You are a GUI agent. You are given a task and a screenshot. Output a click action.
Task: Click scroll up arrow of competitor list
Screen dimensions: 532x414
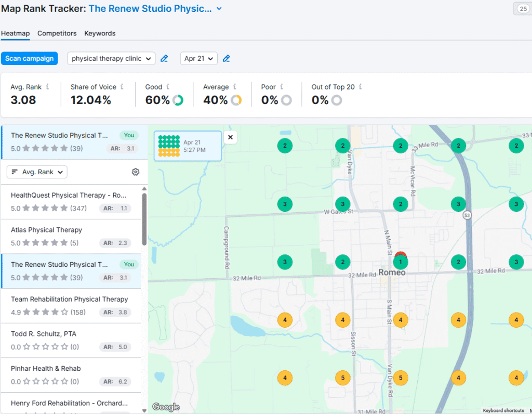pos(144,189)
